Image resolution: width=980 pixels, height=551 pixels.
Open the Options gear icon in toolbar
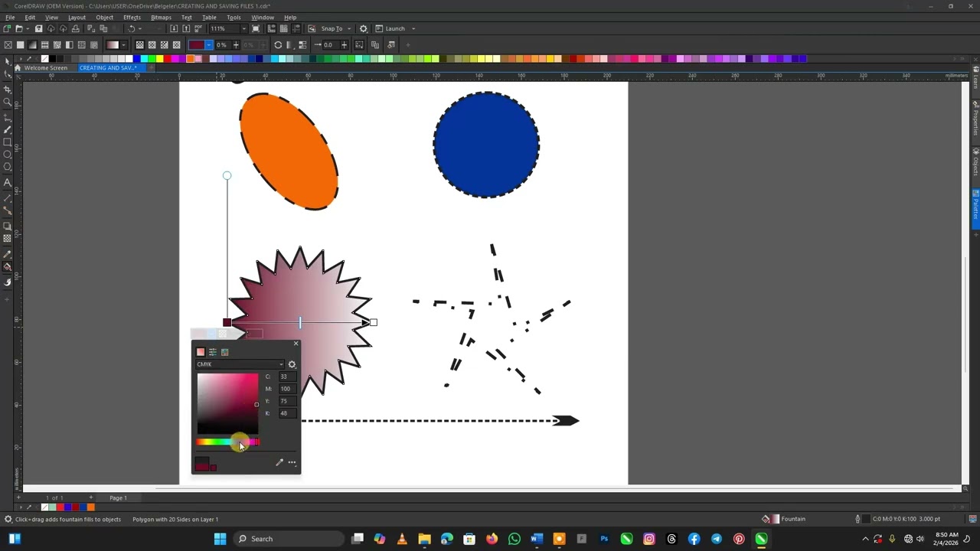[x=364, y=29]
